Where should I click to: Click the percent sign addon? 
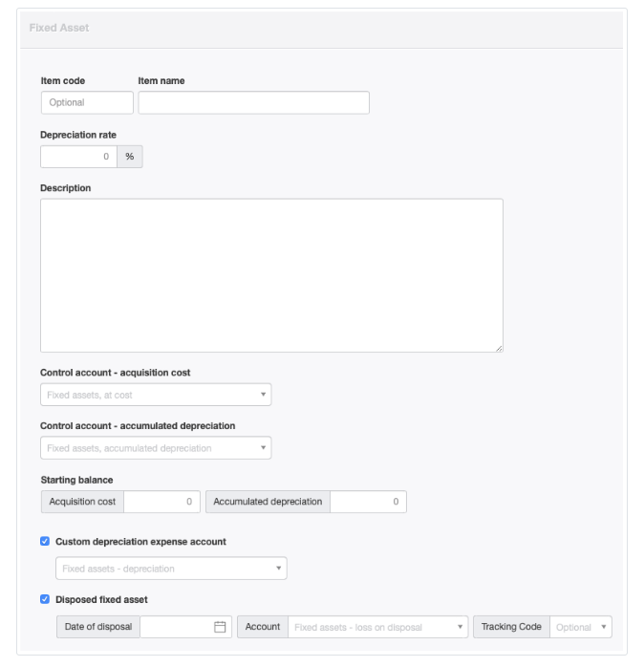point(129,156)
